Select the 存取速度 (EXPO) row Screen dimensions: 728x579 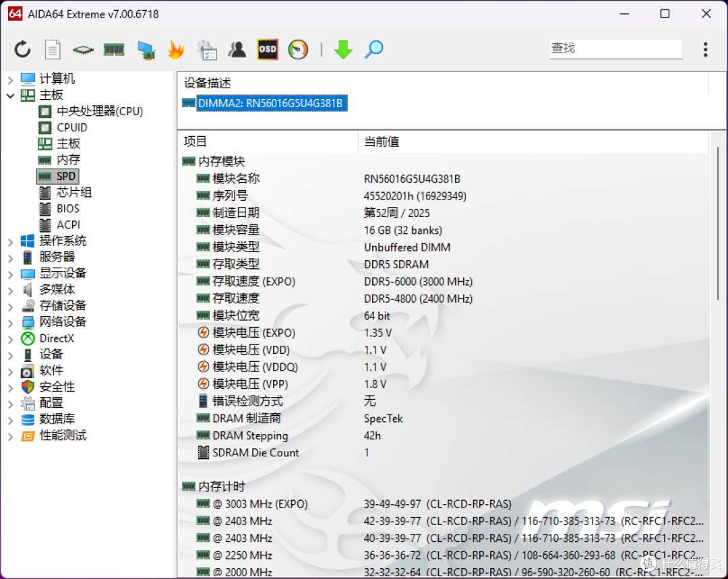point(444,282)
